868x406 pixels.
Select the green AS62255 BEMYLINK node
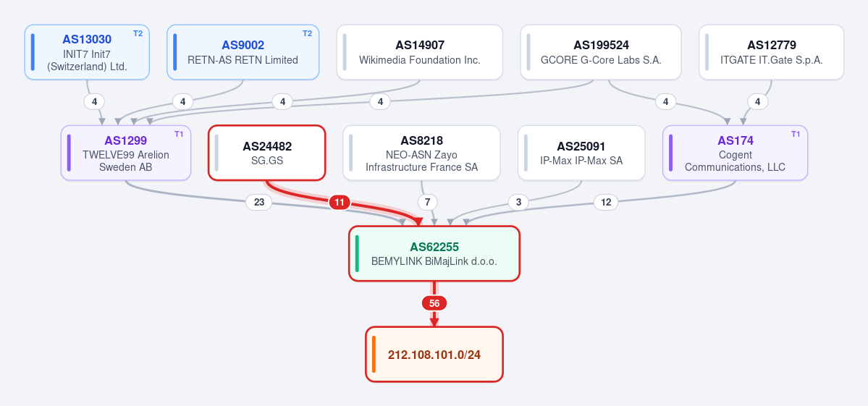tap(434, 253)
